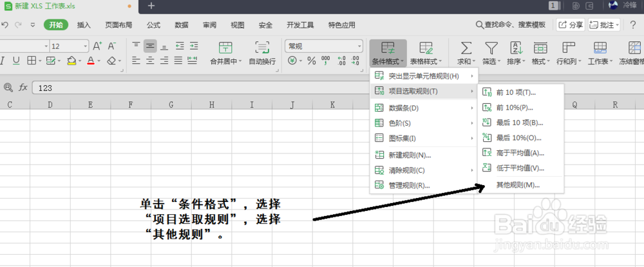Open the fill color dropdown arrow
The width and height of the screenshot is (644, 267).
pos(79,61)
